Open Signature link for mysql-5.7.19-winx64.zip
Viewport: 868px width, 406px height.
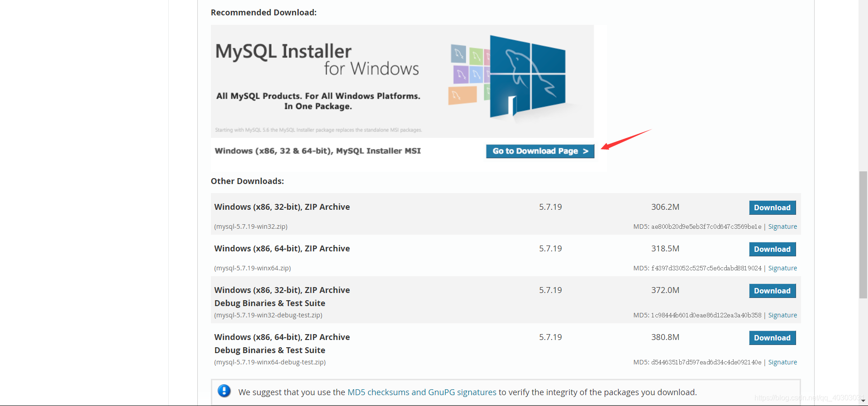[x=782, y=268]
